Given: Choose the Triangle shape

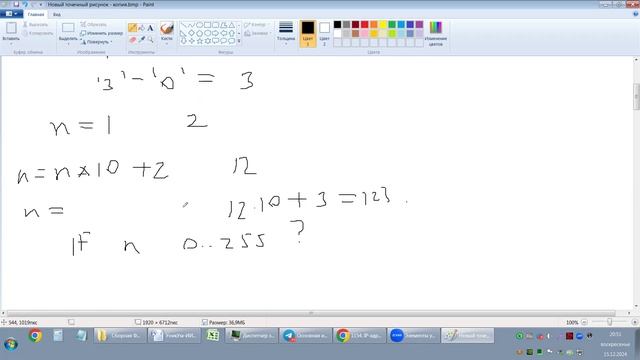Looking at the screenshot, I should point(232,25).
